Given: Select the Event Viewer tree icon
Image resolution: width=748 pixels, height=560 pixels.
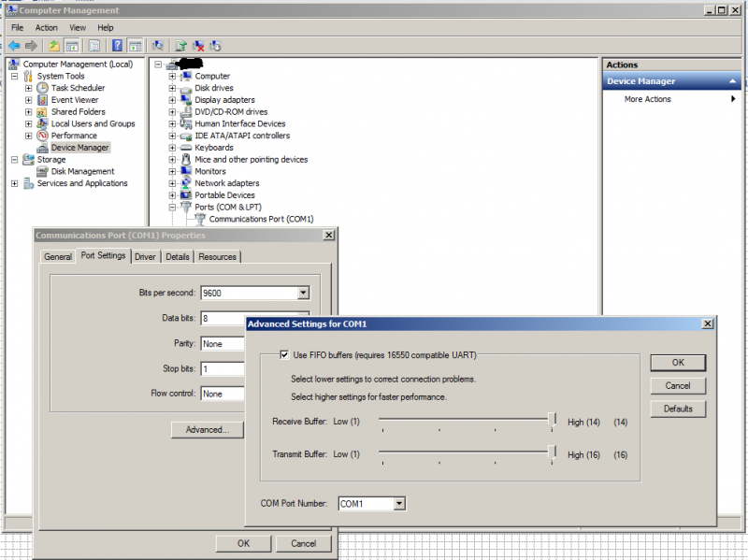Looking at the screenshot, I should pos(42,100).
